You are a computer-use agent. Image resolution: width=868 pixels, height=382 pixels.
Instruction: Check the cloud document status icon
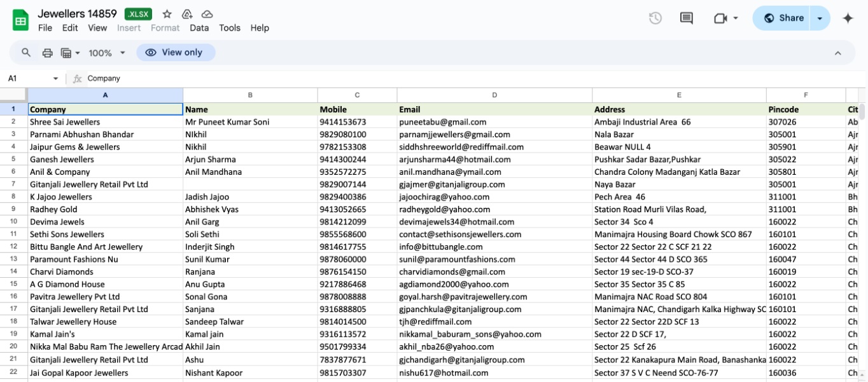207,14
